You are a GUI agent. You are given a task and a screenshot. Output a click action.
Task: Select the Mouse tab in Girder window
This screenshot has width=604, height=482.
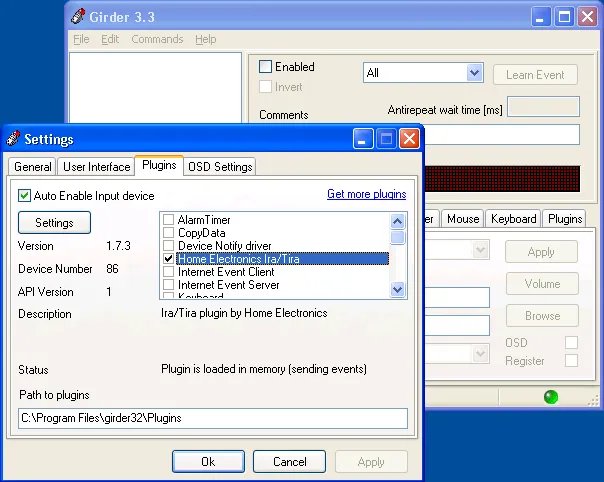(x=463, y=219)
